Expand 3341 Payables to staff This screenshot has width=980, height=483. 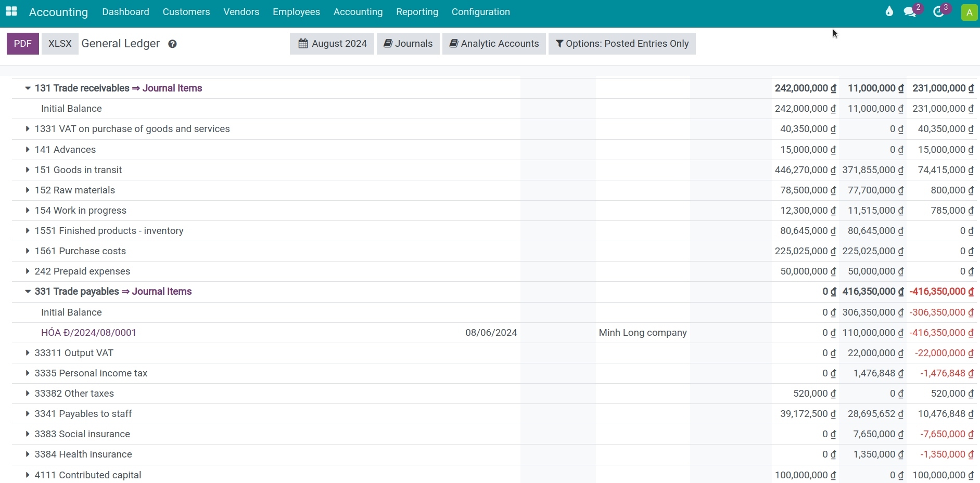click(28, 414)
